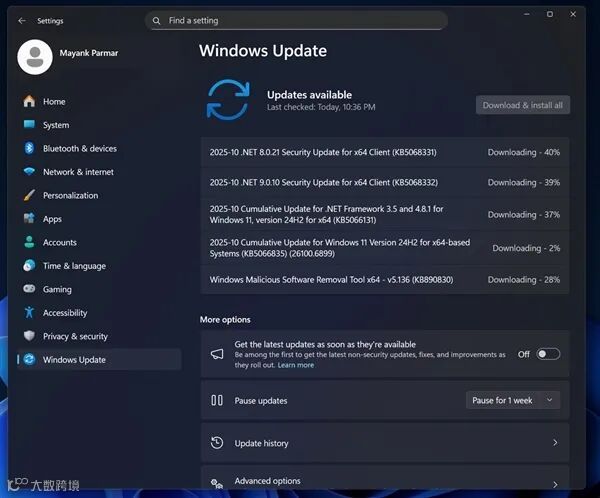Click the Accounts person icon
This screenshot has height=498, width=600.
tap(29, 242)
